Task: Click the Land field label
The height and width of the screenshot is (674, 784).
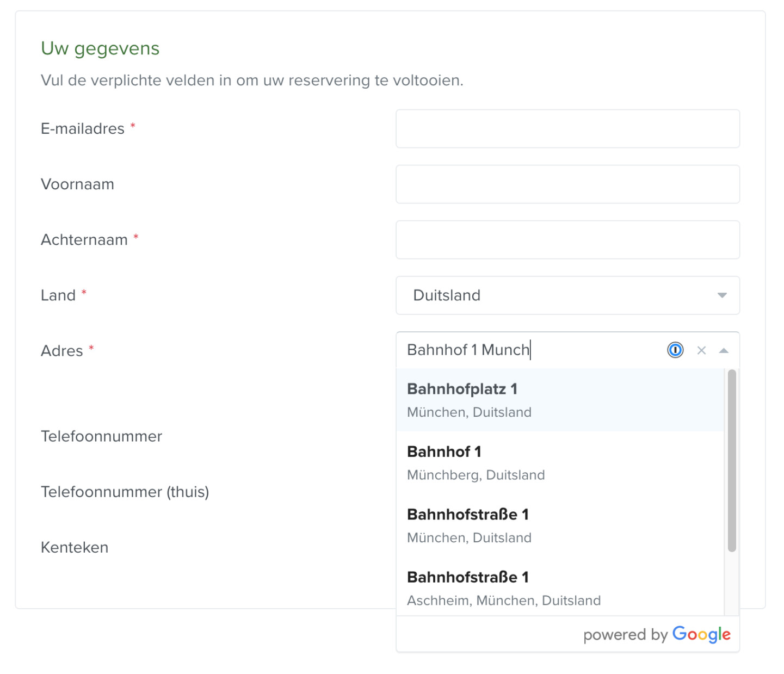Action: click(x=58, y=295)
